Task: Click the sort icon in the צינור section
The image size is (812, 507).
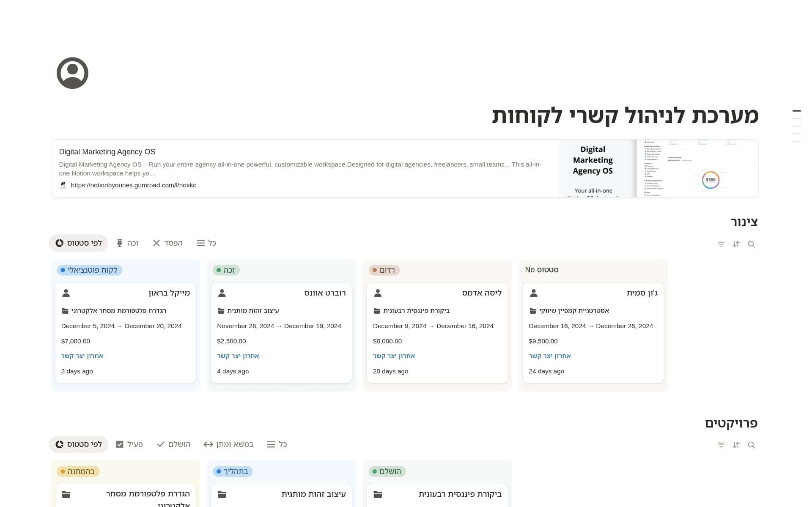Action: 736,244
